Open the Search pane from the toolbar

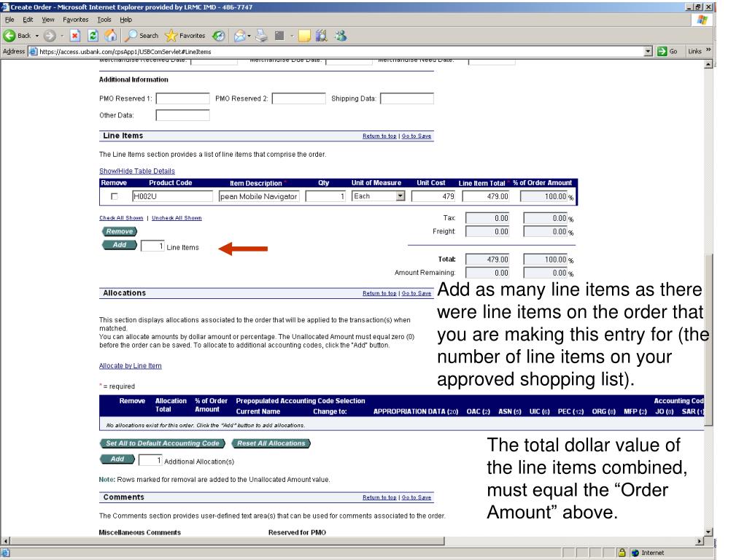click(142, 36)
